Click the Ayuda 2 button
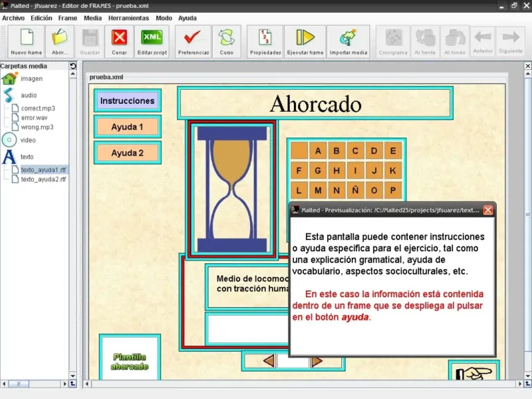Viewport: 532px width, 399px height. 127,153
